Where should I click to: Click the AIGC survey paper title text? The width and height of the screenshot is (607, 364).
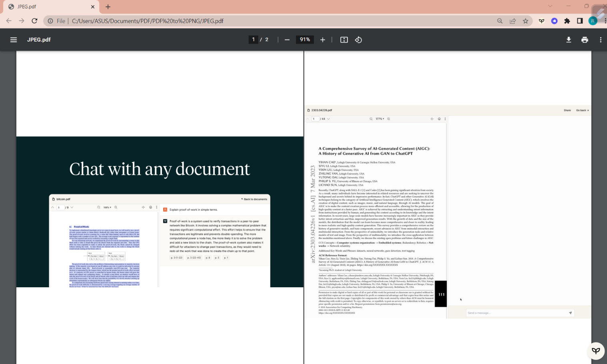coord(374,151)
